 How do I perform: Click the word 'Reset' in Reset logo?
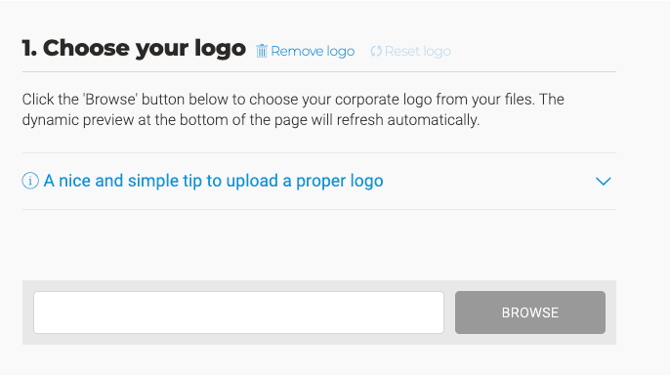[402, 51]
